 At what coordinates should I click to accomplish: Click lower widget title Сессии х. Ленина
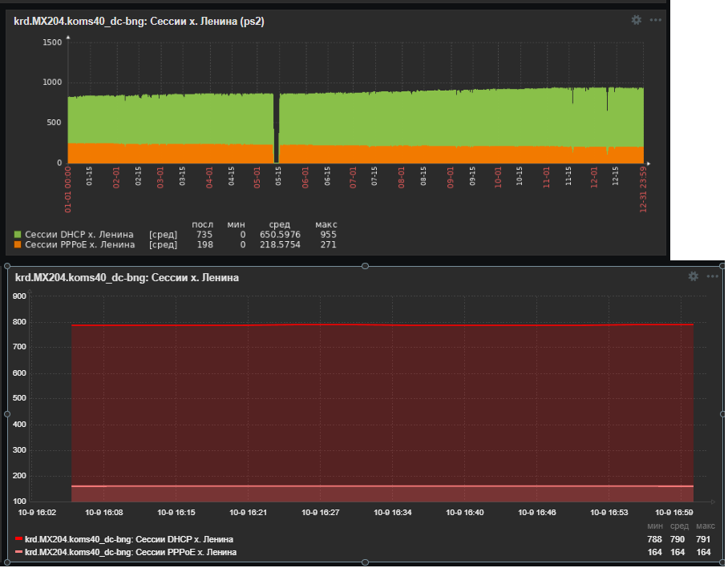tap(126, 277)
